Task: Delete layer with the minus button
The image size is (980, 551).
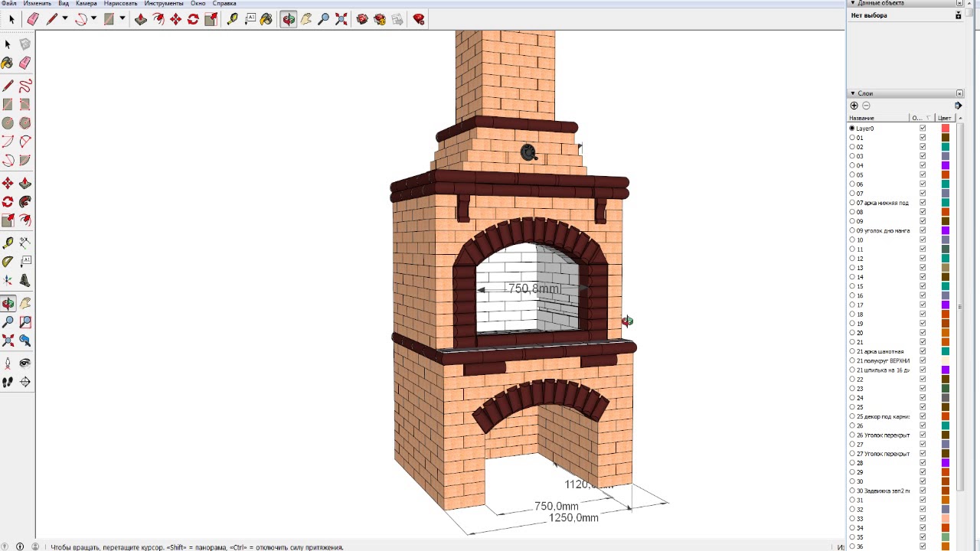Action: coord(866,106)
